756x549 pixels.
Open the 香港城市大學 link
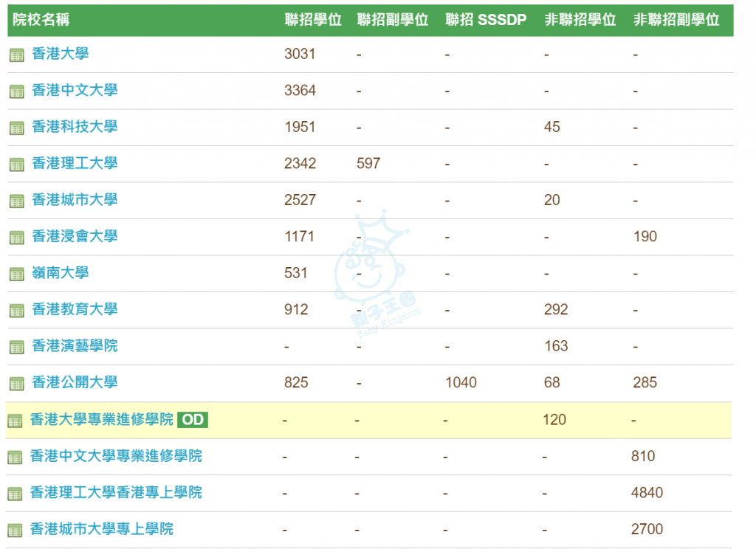coord(74,200)
